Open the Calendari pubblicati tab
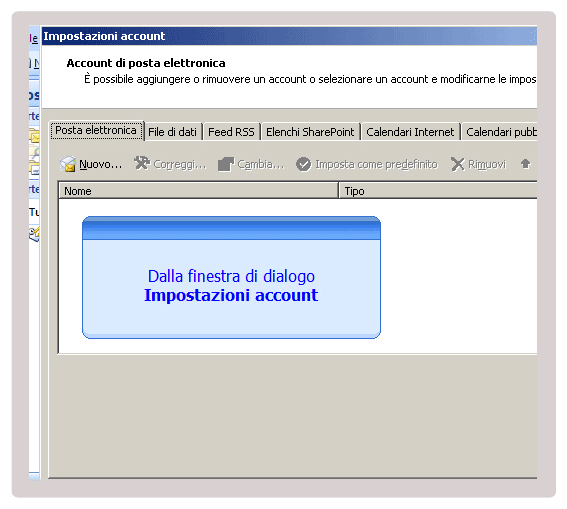The image size is (567, 509). 500,132
